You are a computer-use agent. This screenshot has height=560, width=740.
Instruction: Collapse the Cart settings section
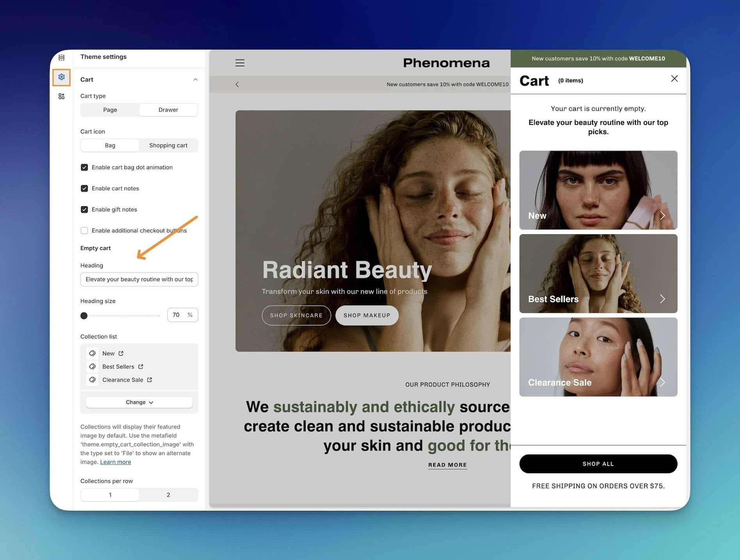[196, 80]
